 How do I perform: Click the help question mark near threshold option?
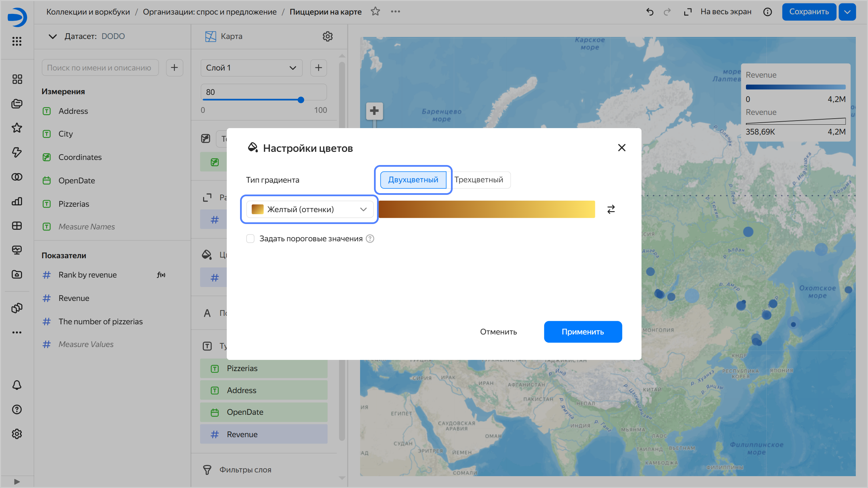[370, 239]
